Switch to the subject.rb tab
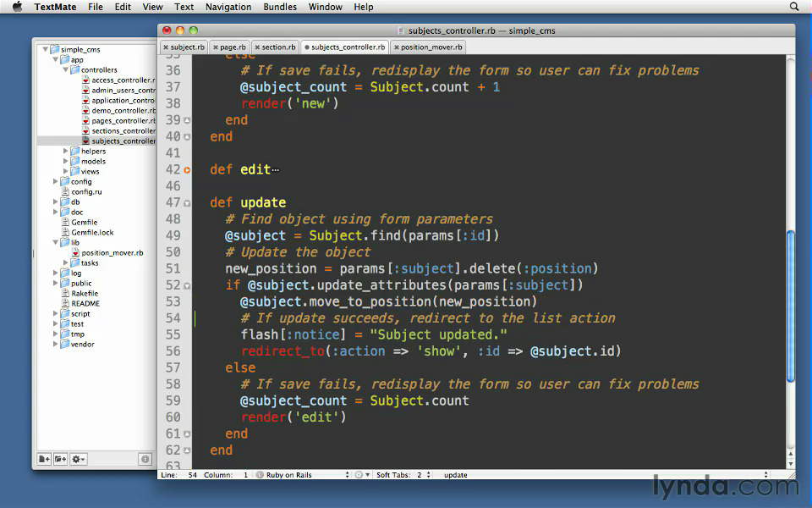Screen dimensions: 812x508 184,47
